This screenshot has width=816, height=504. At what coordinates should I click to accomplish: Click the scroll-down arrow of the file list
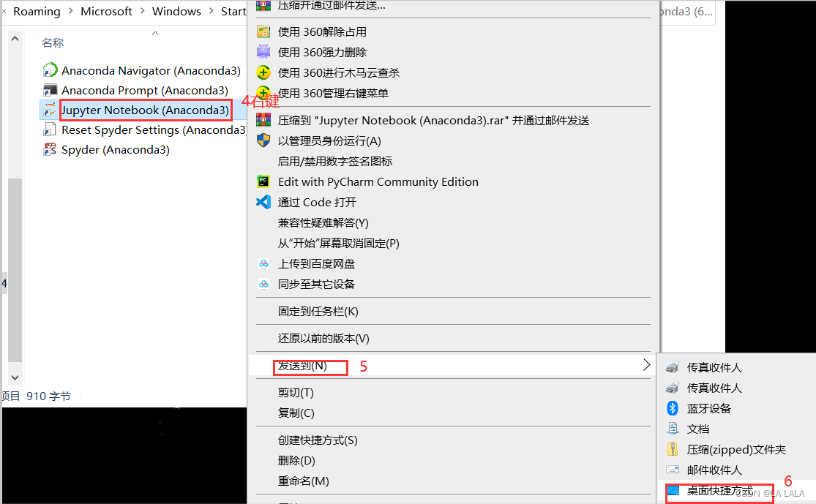(15, 377)
